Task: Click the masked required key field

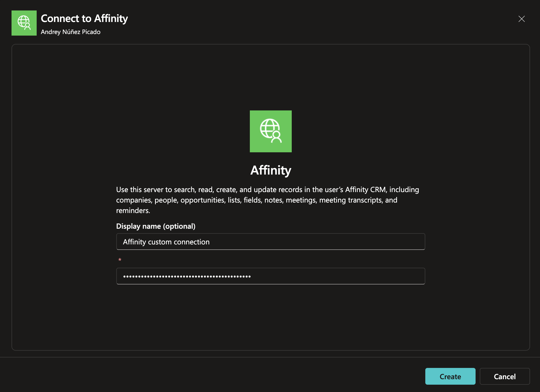Action: [271, 276]
